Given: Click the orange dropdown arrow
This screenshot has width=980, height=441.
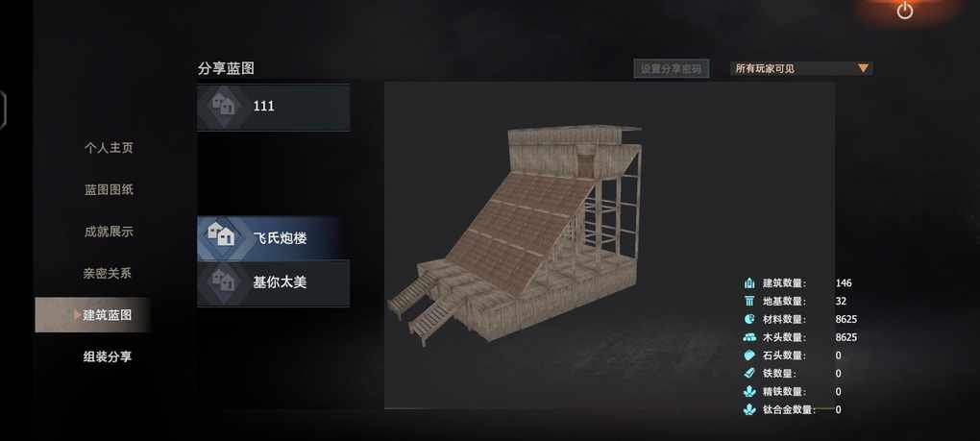Looking at the screenshot, I should point(863,68).
